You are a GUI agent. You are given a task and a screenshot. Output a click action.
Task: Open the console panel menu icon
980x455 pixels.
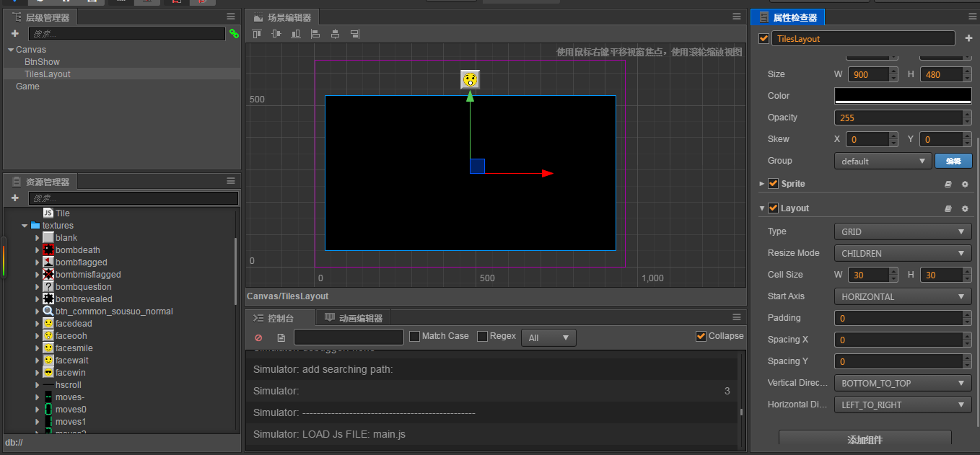click(737, 317)
